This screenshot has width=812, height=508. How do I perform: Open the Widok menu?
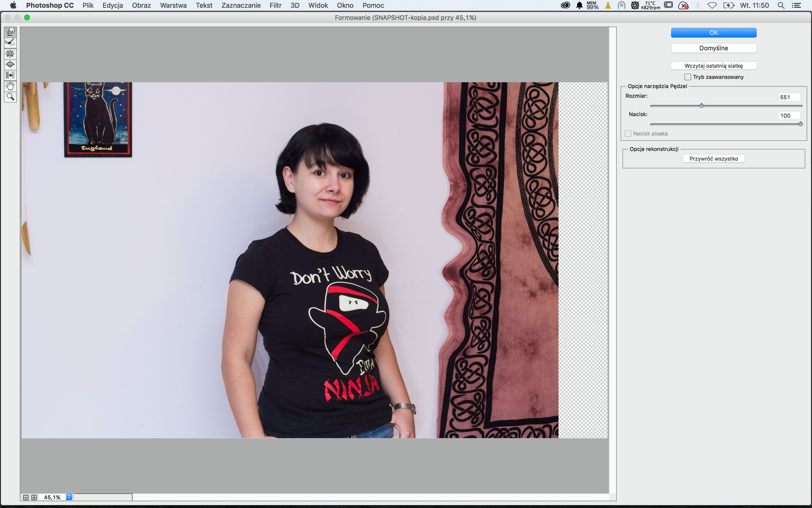pyautogui.click(x=318, y=5)
